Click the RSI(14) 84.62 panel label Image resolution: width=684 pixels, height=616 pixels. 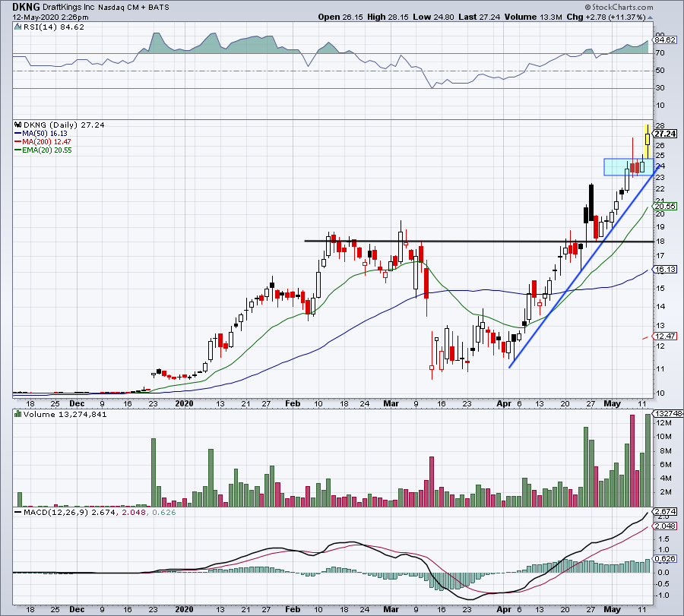[54, 27]
